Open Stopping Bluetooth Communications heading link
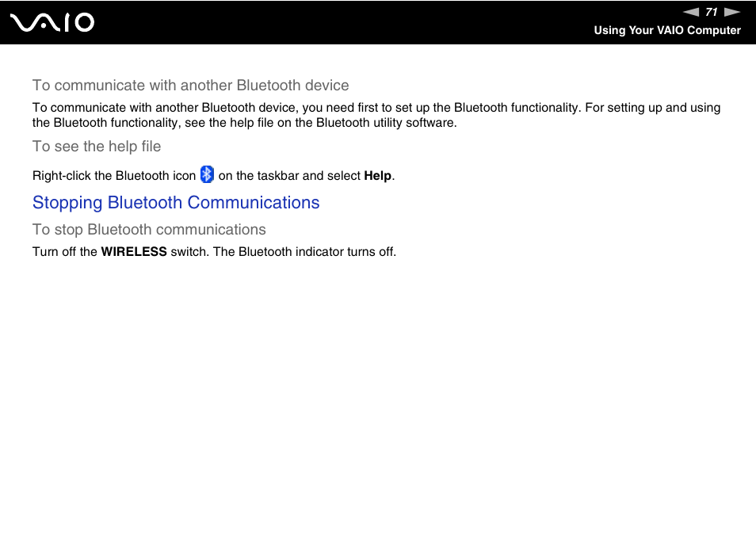 pyautogui.click(x=176, y=203)
